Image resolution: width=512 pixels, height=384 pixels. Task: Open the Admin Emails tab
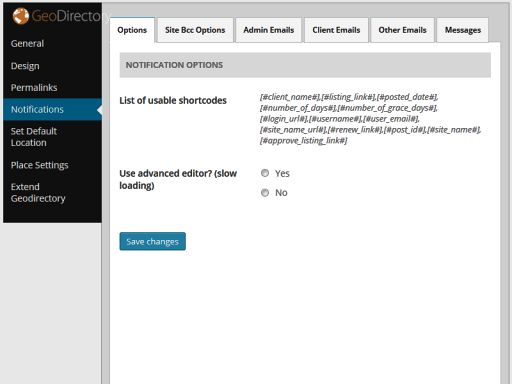[269, 30]
